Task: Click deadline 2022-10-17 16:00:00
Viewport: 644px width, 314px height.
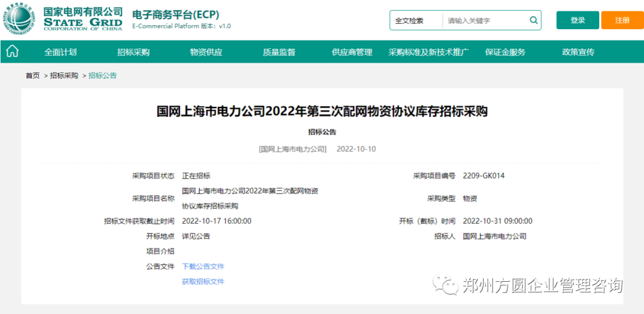Action: (216, 221)
